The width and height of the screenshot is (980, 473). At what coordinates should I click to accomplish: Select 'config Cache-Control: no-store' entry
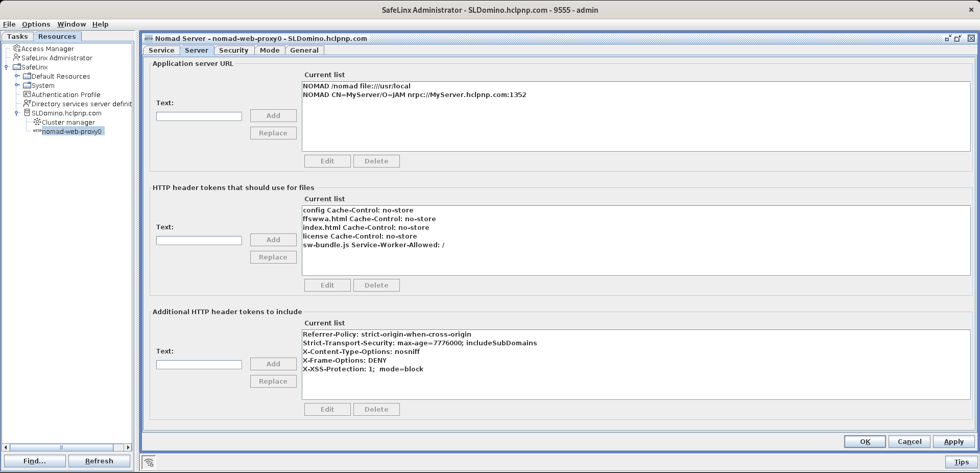click(636, 210)
